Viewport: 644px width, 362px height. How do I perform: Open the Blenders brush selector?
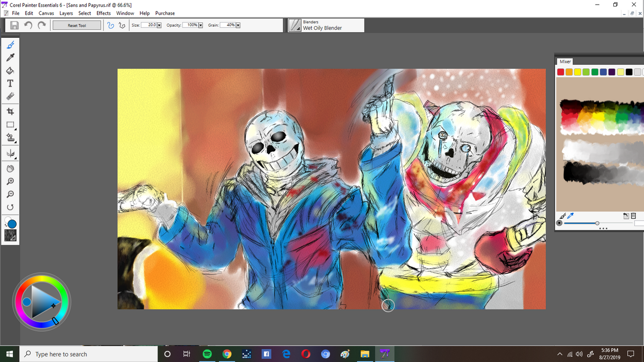pos(326,26)
